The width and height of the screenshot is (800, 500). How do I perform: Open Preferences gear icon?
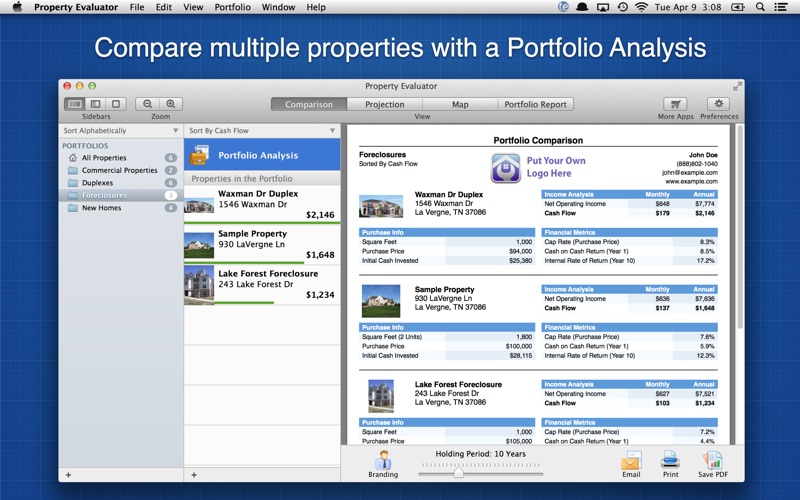coord(719,104)
